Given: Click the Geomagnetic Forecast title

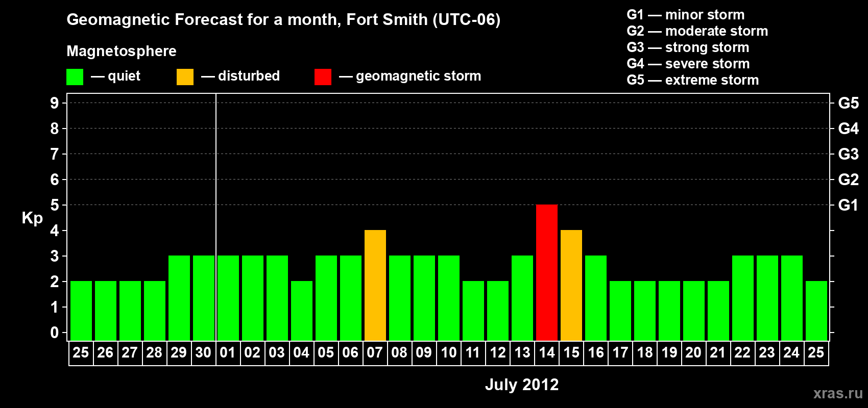Looking at the screenshot, I should (283, 19).
